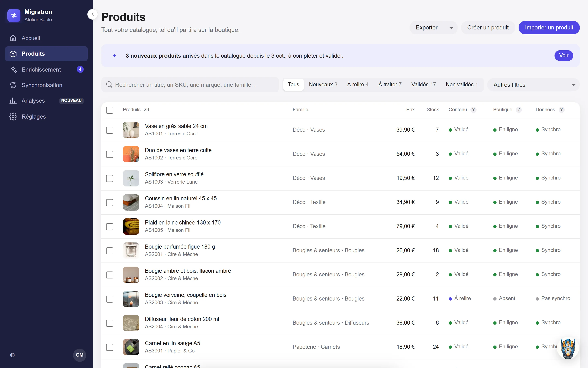Click the help icon next to Boutique
Screen dimensions: 588x368
tap(519, 110)
